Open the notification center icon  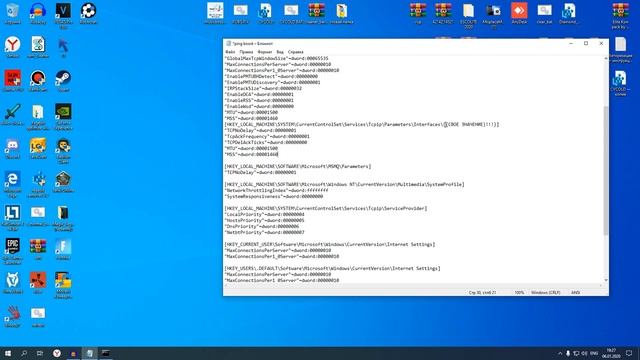pos(629,353)
